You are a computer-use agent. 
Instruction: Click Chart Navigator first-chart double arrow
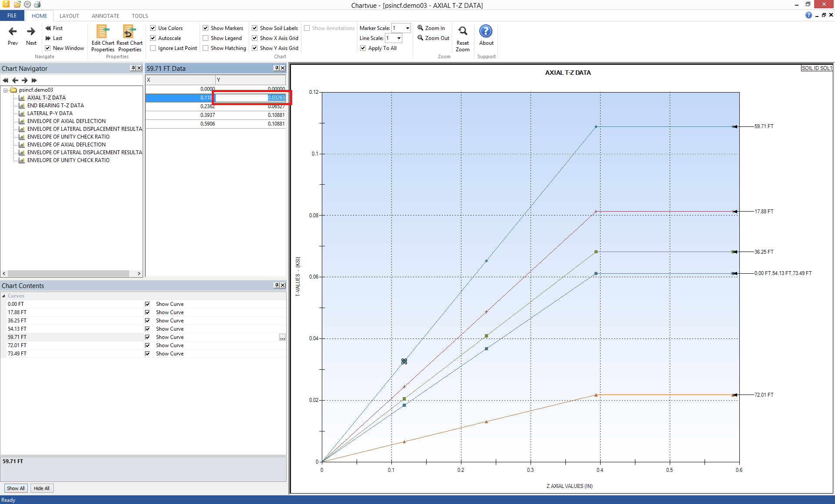5,80
